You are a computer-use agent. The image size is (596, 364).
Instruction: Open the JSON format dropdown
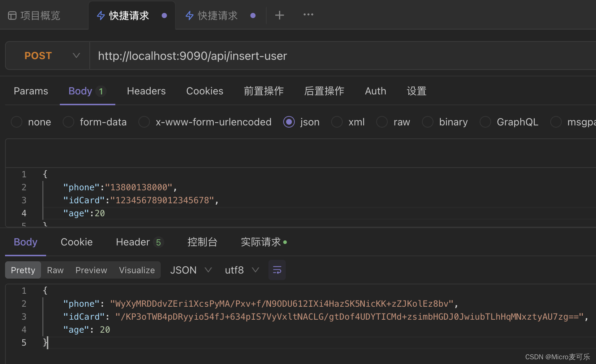[191, 270]
